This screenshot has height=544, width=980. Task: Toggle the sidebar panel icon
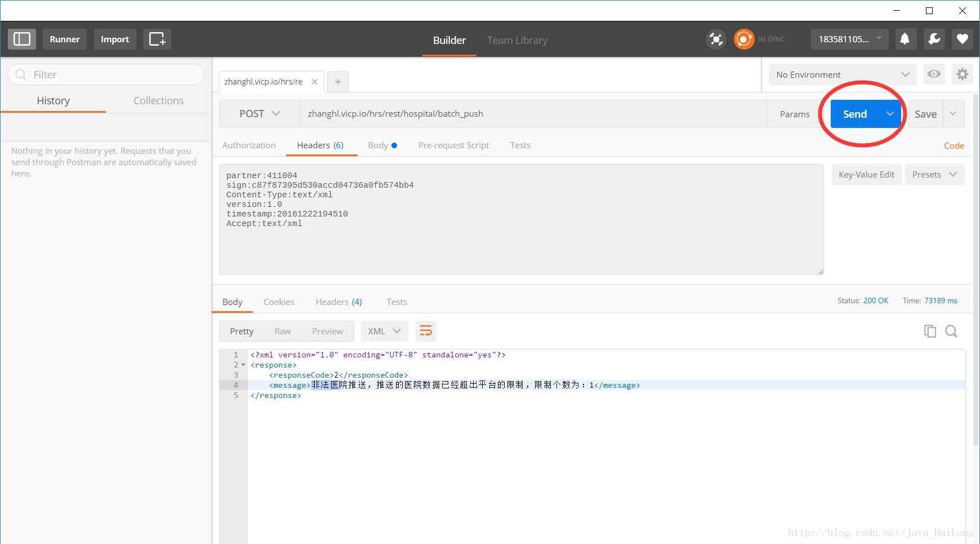[x=22, y=39]
